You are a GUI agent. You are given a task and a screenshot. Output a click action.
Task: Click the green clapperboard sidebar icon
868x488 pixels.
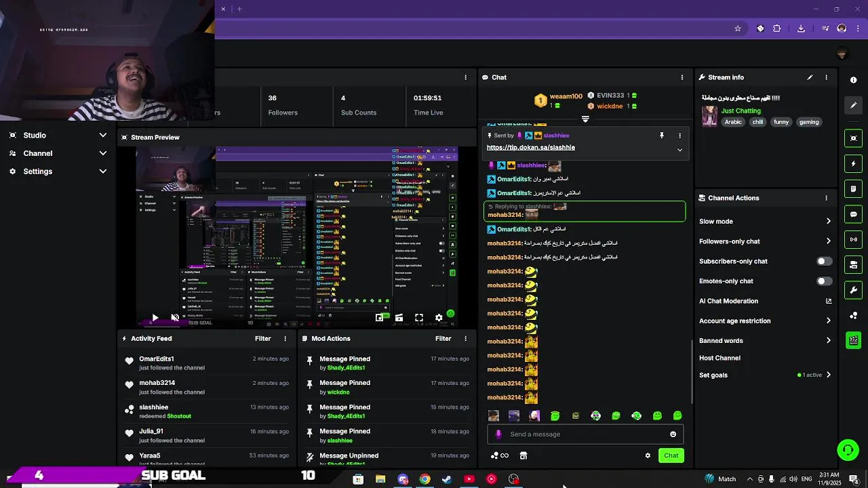click(x=853, y=340)
